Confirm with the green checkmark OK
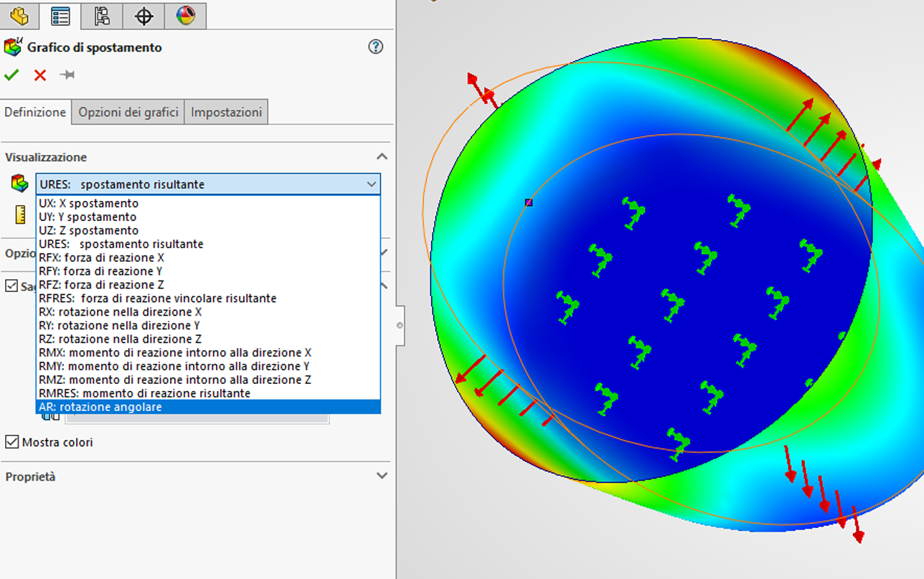The image size is (924, 579). (11, 75)
